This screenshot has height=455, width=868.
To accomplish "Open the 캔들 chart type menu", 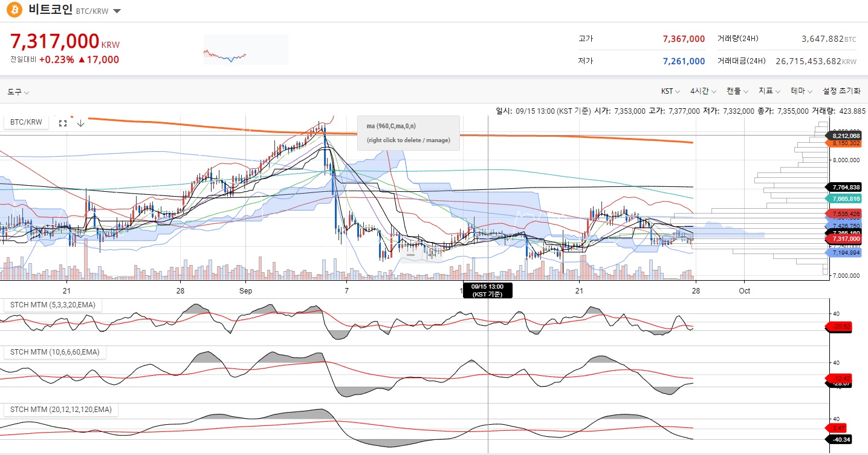I will [x=737, y=91].
